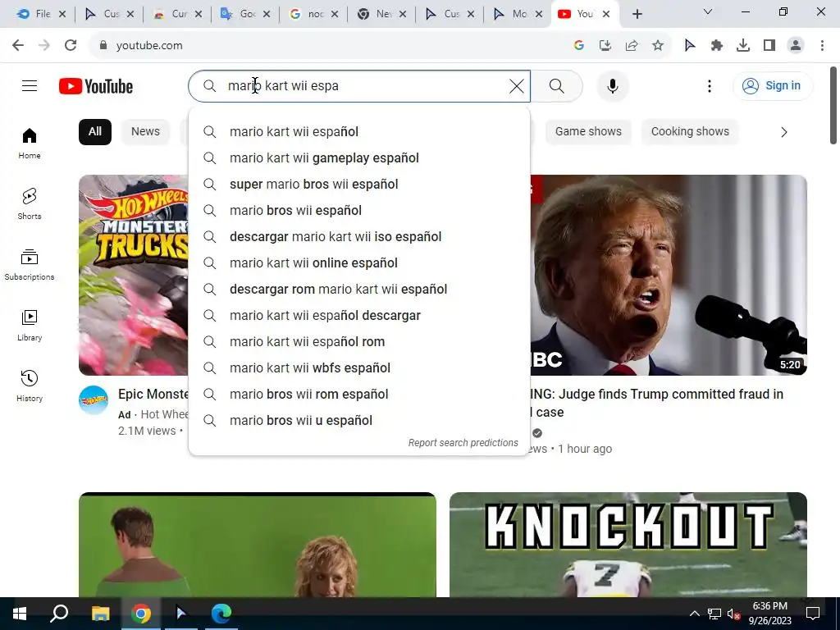Click the YouTube logo

pos(96,86)
